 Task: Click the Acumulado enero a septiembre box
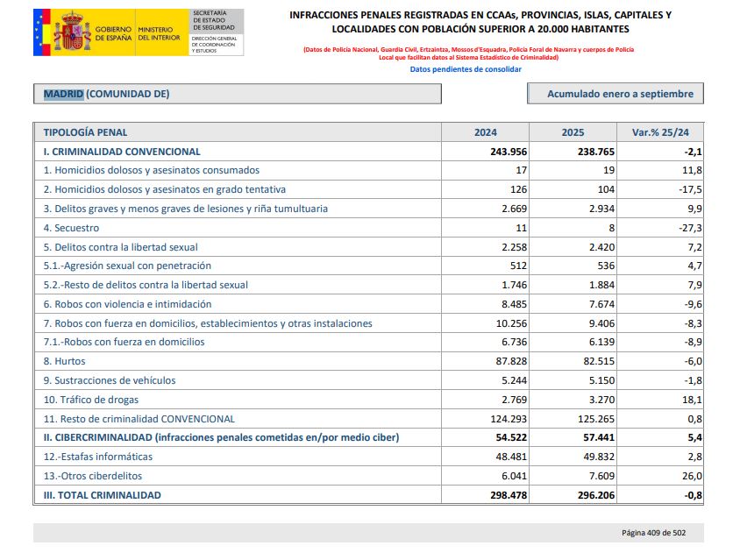click(619, 94)
